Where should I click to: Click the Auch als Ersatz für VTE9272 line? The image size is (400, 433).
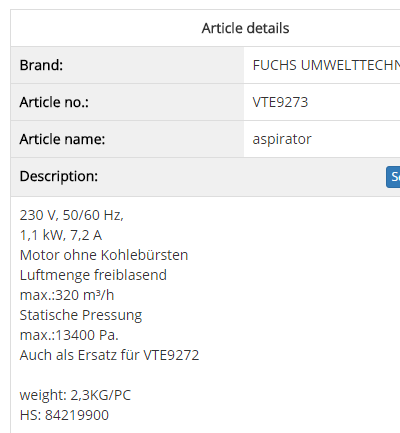pos(109,355)
